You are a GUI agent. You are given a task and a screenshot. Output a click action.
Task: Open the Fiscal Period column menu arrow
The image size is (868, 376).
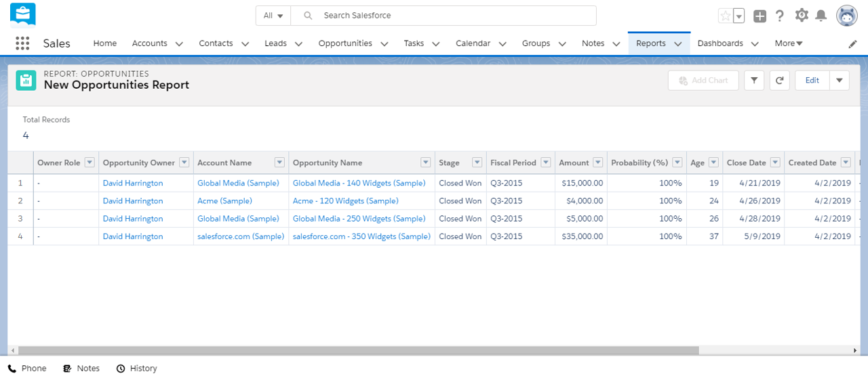[x=546, y=163]
